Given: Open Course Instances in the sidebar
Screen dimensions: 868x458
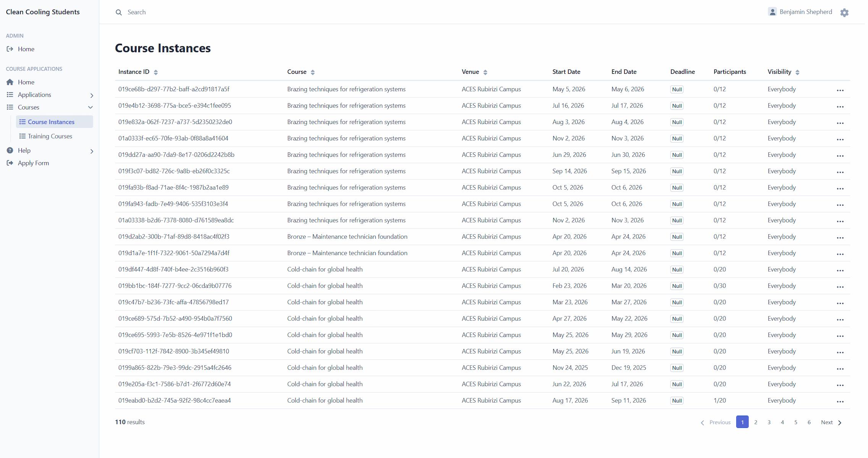Looking at the screenshot, I should coord(55,122).
